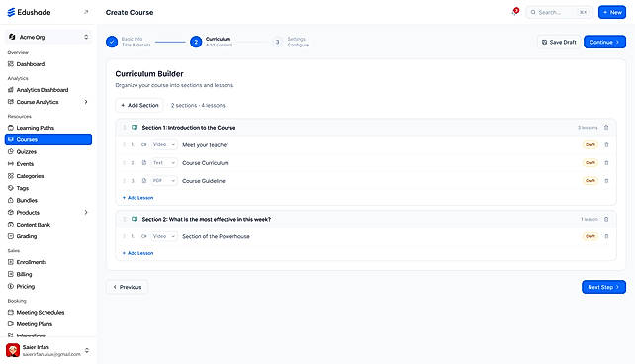635x364 pixels.
Task: Change Video type for Section of the Powerhouse
Action: point(164,236)
